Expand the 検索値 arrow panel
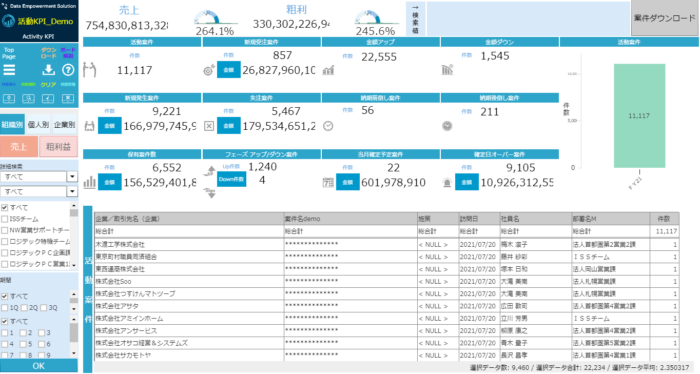The height and width of the screenshot is (374, 700). (415, 19)
